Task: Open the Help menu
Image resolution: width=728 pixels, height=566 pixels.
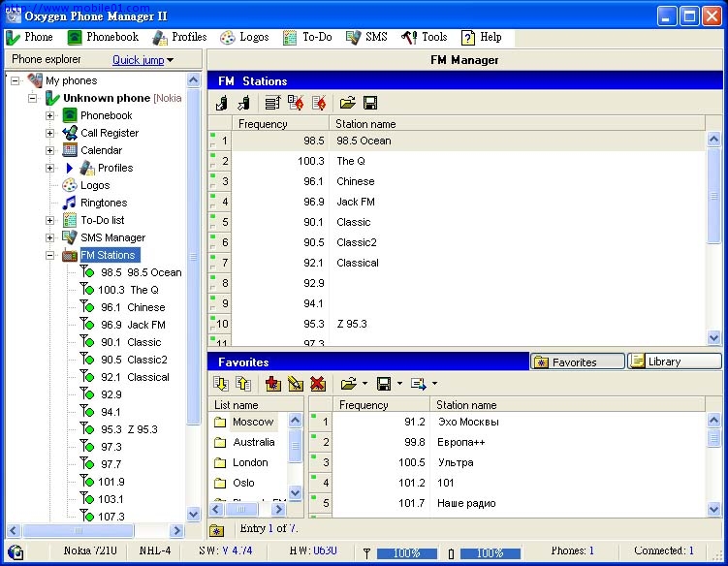Action: [481, 37]
